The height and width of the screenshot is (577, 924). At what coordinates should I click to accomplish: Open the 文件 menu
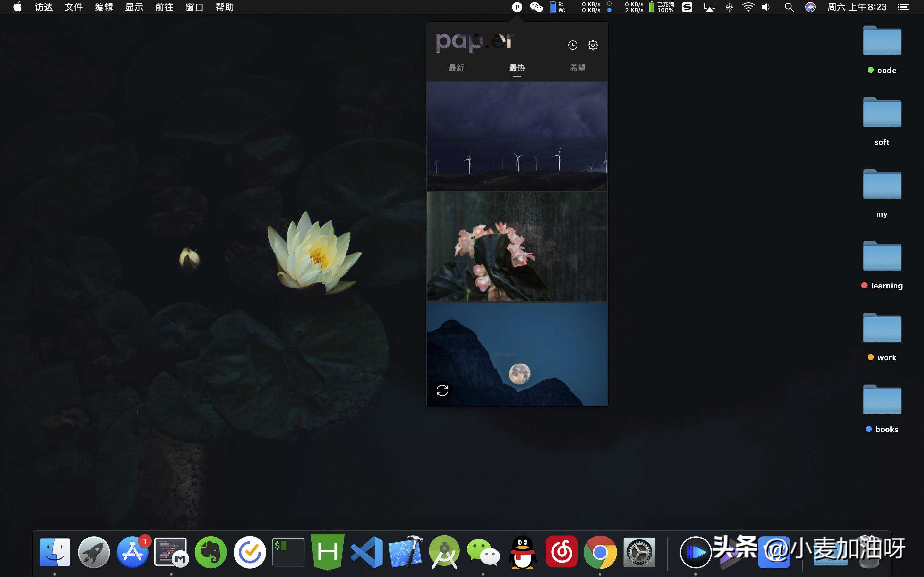tap(74, 7)
